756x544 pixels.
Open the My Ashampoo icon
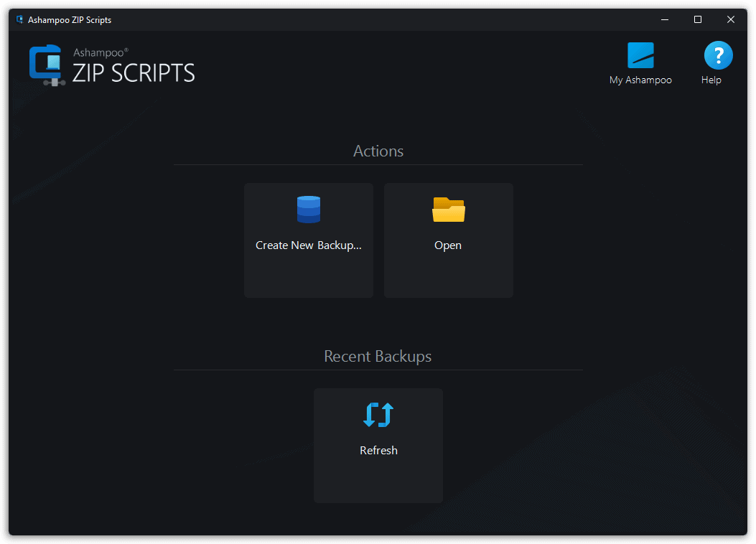click(x=640, y=55)
